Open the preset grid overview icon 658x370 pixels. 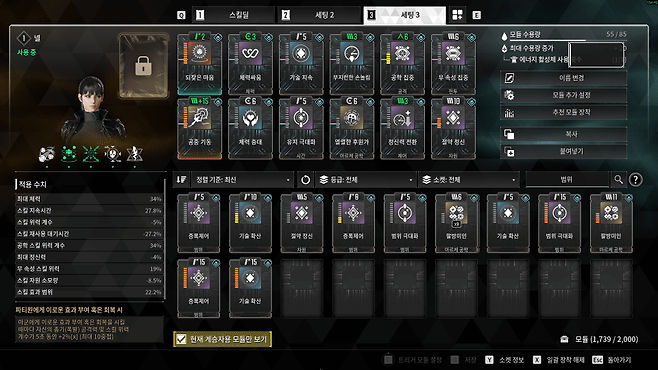[457, 15]
